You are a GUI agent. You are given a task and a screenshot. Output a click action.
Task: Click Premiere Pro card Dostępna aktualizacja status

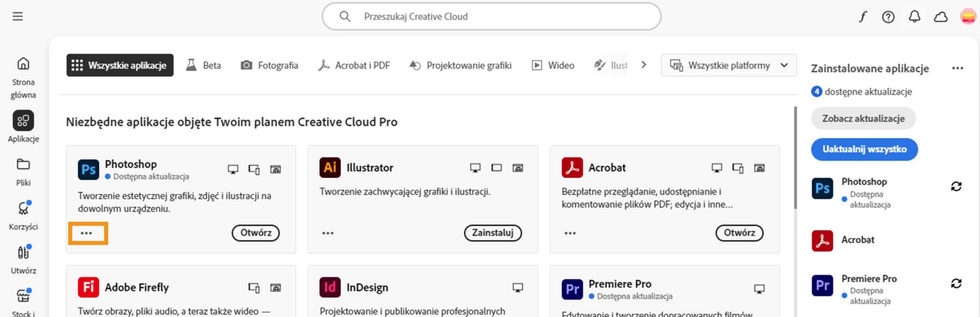pos(630,296)
